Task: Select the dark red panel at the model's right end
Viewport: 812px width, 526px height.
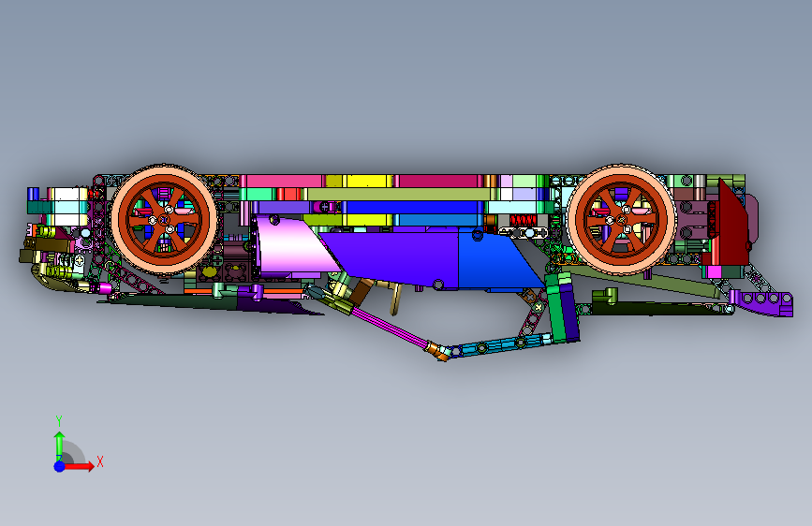Action: click(x=731, y=223)
